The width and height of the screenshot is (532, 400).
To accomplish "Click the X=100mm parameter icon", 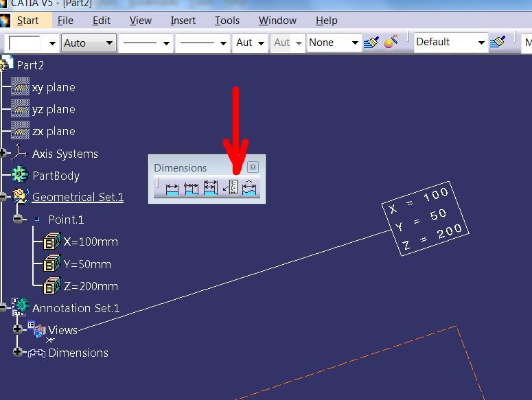I will coord(52,241).
